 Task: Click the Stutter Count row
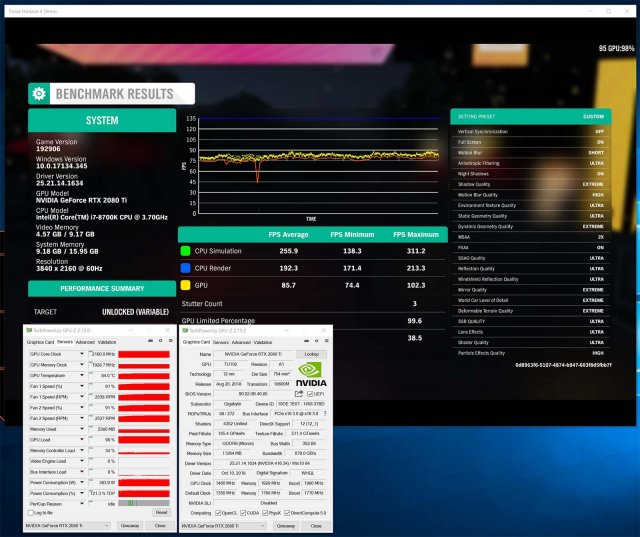tap(313, 304)
